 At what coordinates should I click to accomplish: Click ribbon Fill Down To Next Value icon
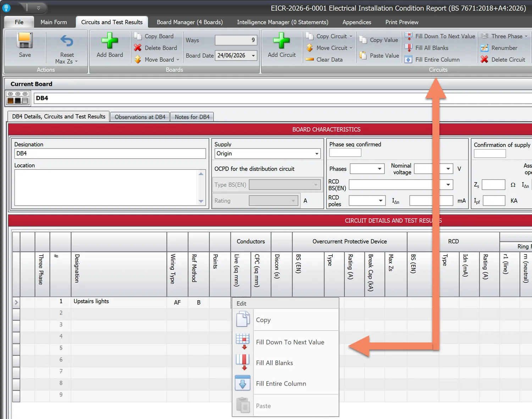click(409, 36)
